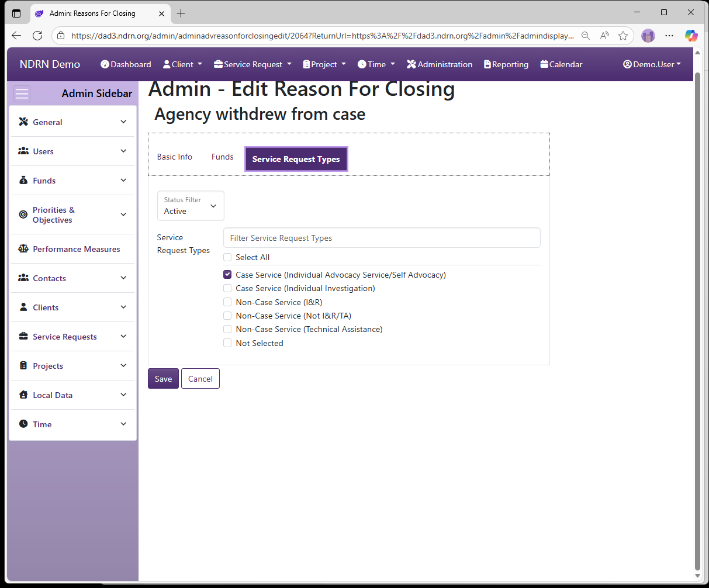The height and width of the screenshot is (588, 709).
Task: Click the money bag icon beside Funds
Action: pos(23,180)
